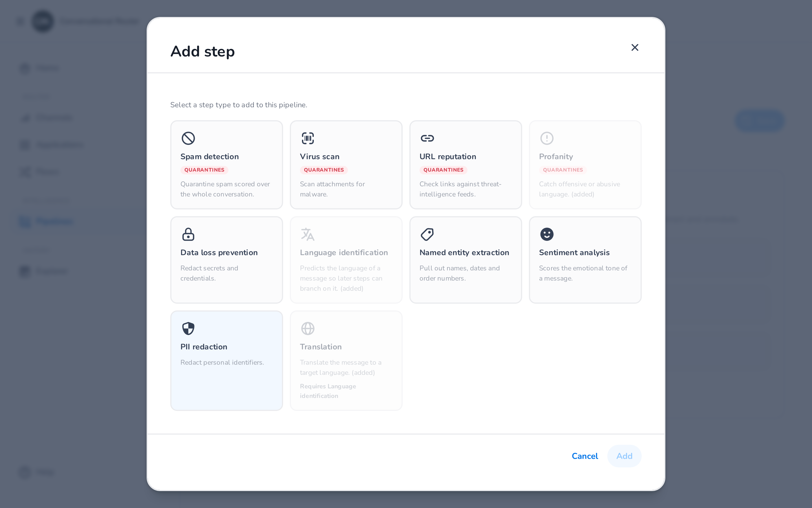
Task: Choose the Named entity extraction title
Action: (464, 253)
